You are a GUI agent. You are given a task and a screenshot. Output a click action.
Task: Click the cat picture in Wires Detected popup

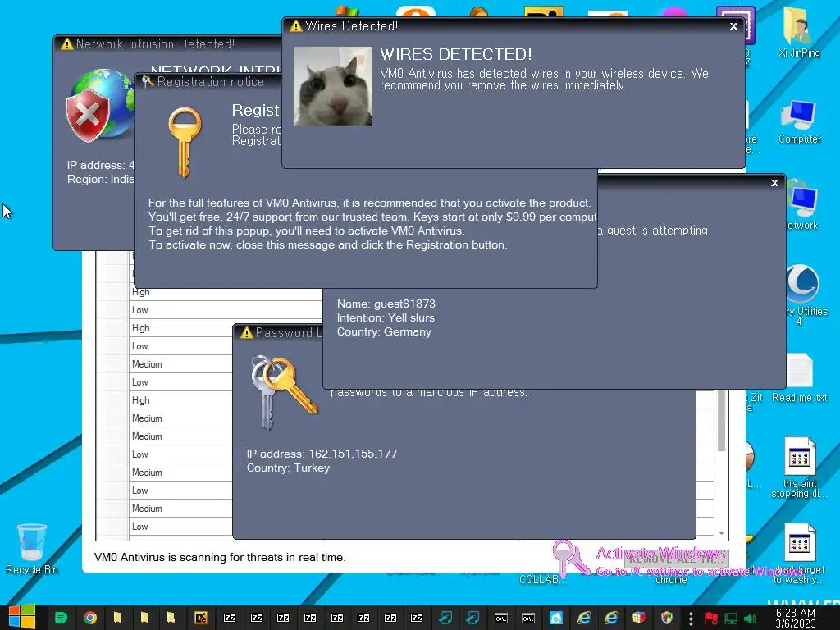(x=333, y=86)
